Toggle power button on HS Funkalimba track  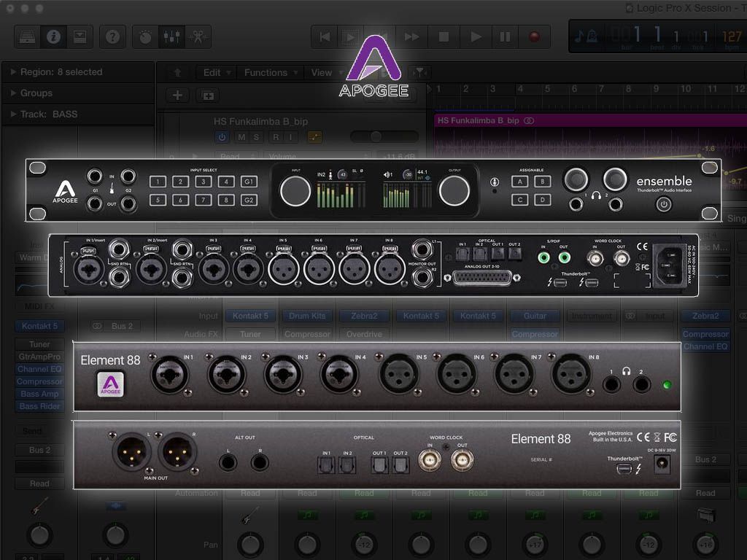[222, 137]
